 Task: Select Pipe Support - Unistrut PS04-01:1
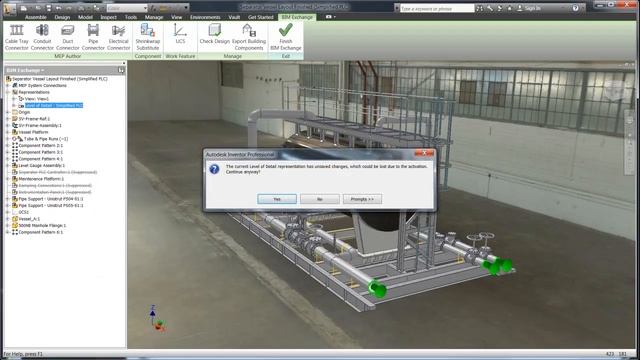click(x=51, y=199)
